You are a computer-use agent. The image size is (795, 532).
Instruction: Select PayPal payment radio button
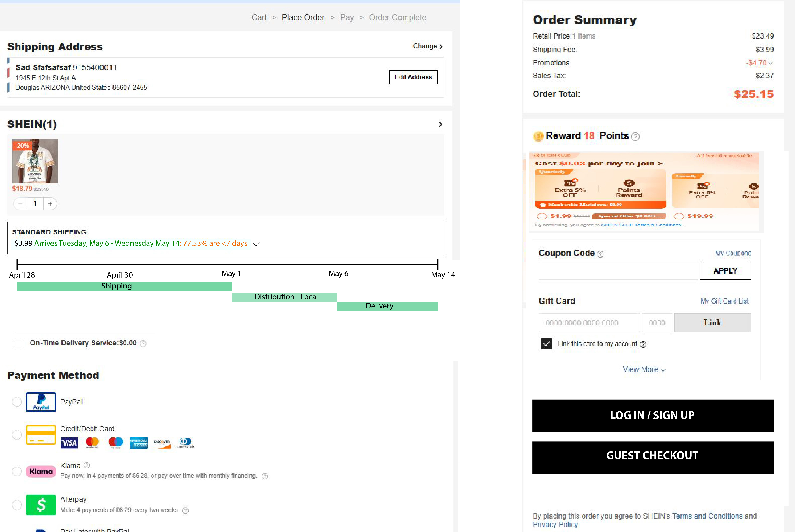click(x=17, y=402)
